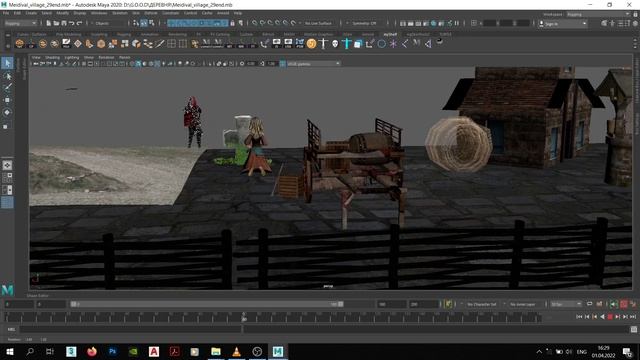Click the No Live Surface button
The image size is (640, 360).
pyautogui.click(x=318, y=23)
